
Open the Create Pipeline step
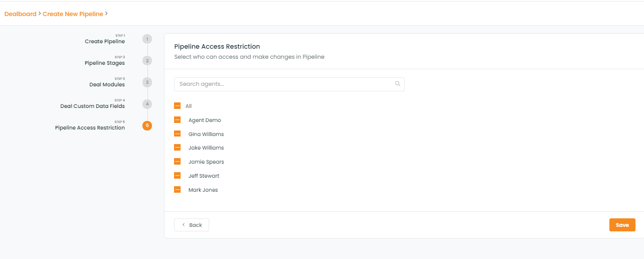click(x=105, y=41)
